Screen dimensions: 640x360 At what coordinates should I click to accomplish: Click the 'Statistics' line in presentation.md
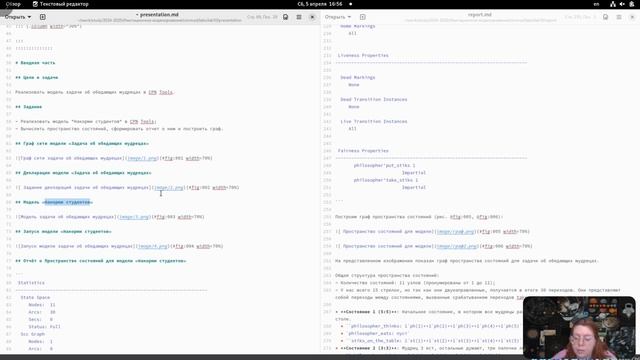point(31,283)
